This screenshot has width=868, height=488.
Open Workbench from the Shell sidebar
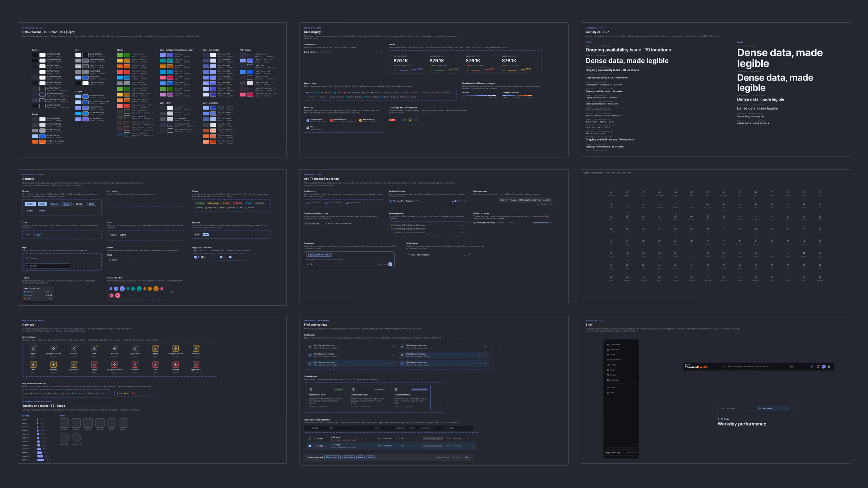[x=613, y=350]
